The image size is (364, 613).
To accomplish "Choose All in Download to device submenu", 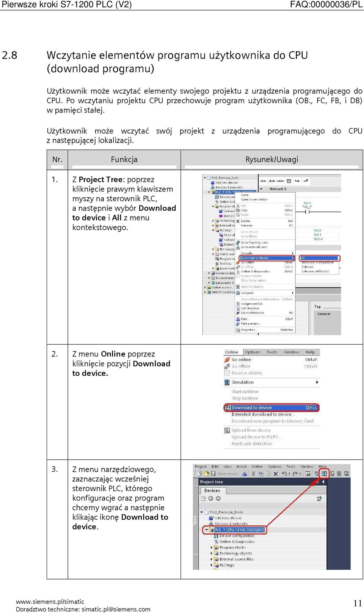I will (319, 258).
